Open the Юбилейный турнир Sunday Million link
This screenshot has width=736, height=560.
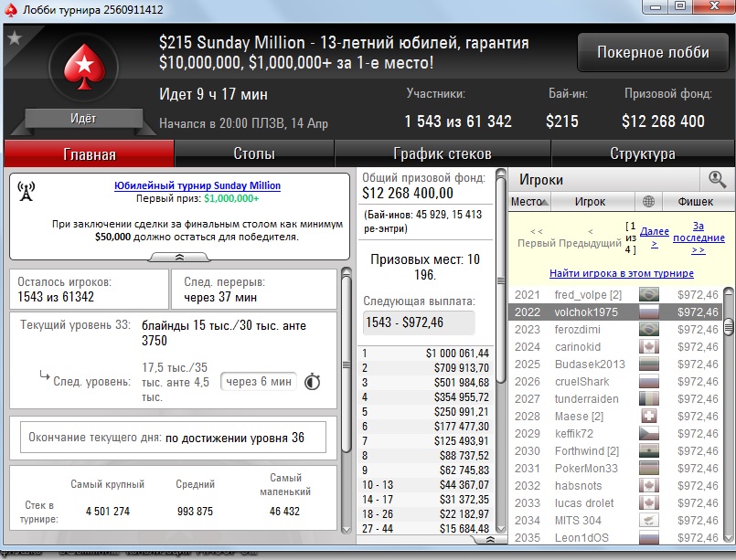tap(197, 185)
